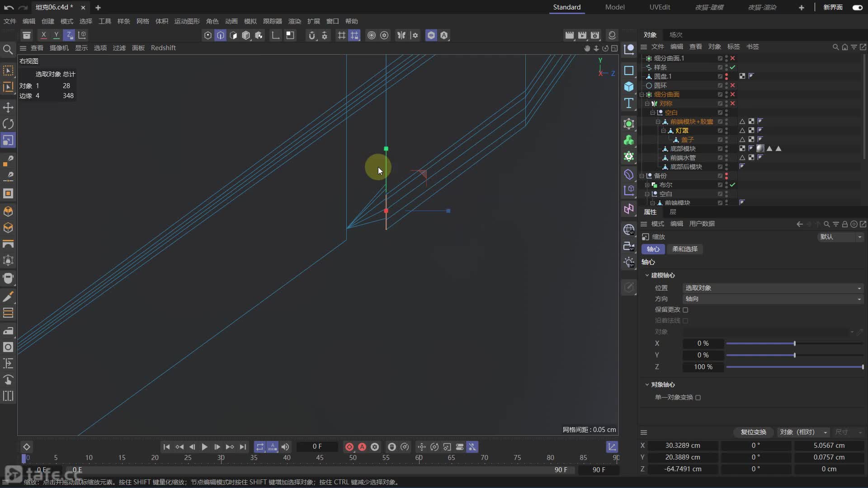Collapse the 细分曲面 tree node
Image resolution: width=868 pixels, height=488 pixels.
click(x=642, y=94)
